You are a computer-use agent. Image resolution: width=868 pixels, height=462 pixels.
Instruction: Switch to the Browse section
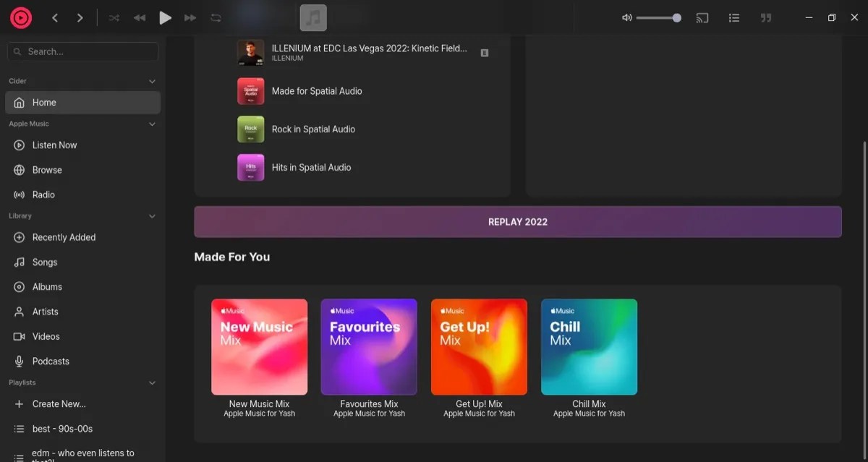[x=48, y=169]
